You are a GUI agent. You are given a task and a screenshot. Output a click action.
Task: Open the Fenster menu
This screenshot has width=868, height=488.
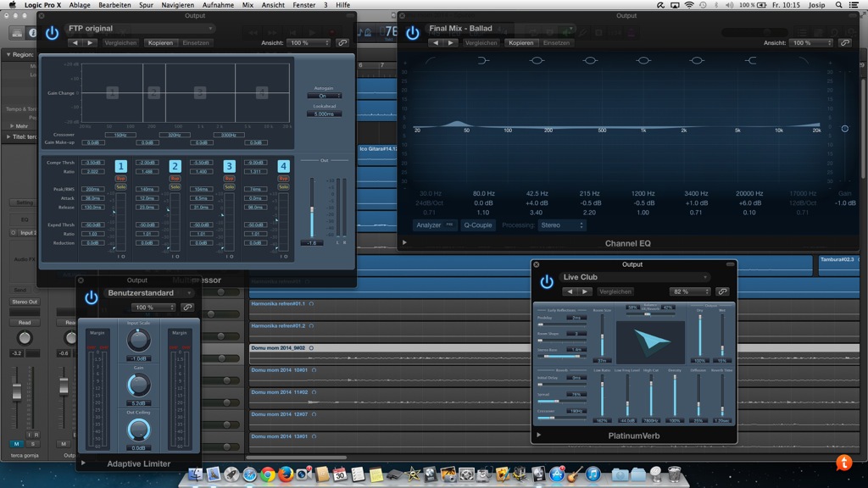pyautogui.click(x=304, y=5)
